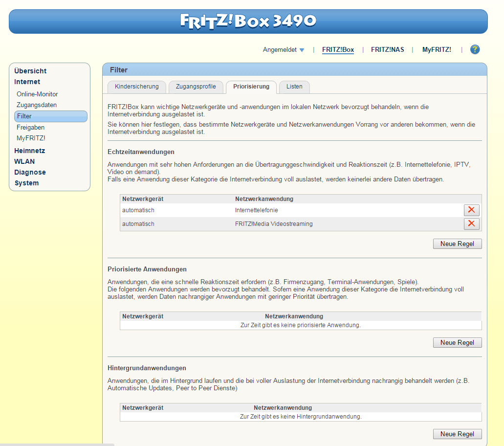The height and width of the screenshot is (446, 504).
Task: Add new rule for Hintergrundanwendungen
Action: click(x=457, y=434)
